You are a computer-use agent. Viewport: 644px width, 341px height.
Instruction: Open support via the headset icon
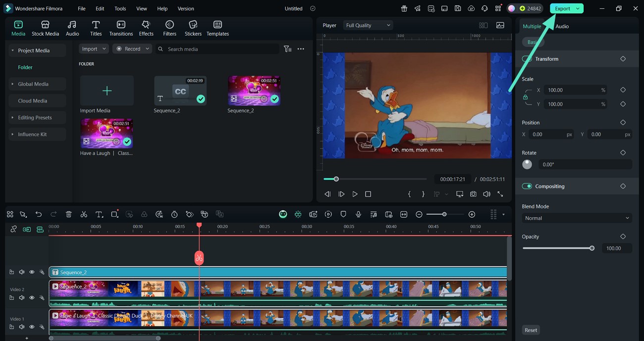[x=484, y=8]
